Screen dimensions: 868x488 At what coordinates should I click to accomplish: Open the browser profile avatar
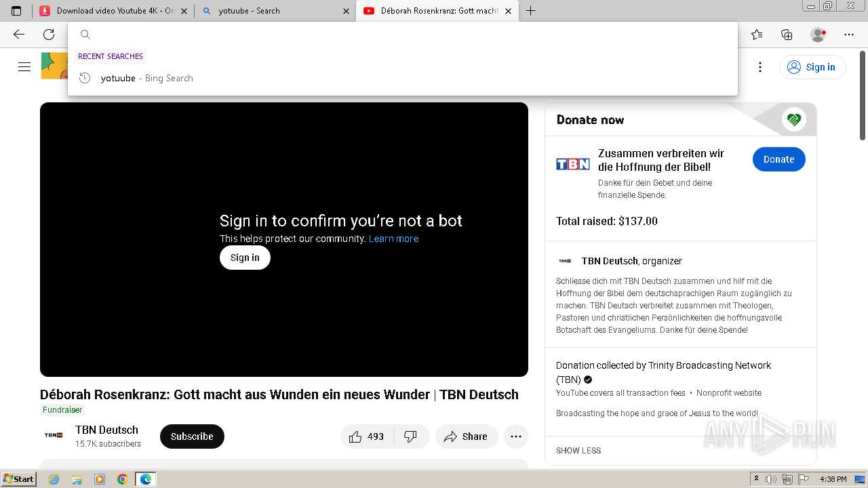[818, 35]
